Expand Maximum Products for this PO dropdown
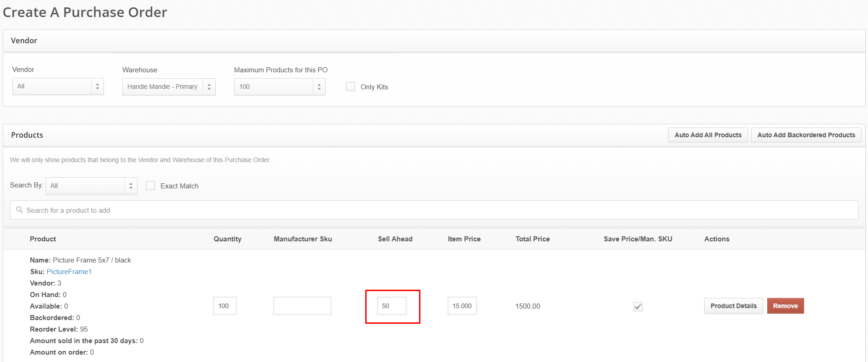868x362 pixels. pyautogui.click(x=279, y=87)
